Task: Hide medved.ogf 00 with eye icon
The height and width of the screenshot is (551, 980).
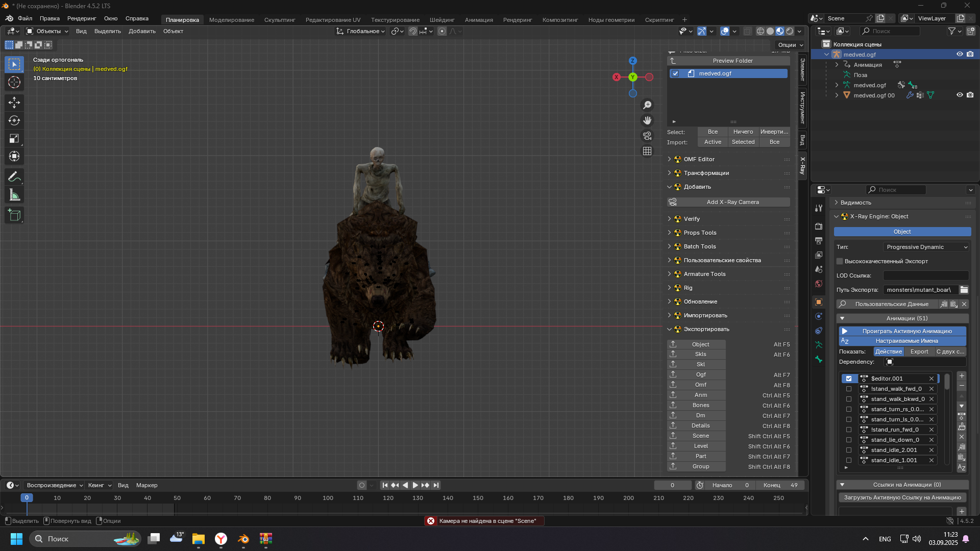Action: click(x=960, y=95)
